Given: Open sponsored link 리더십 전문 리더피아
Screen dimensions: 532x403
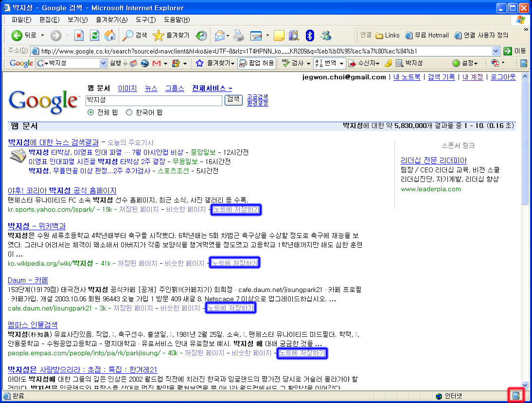Looking at the screenshot, I should [x=434, y=160].
